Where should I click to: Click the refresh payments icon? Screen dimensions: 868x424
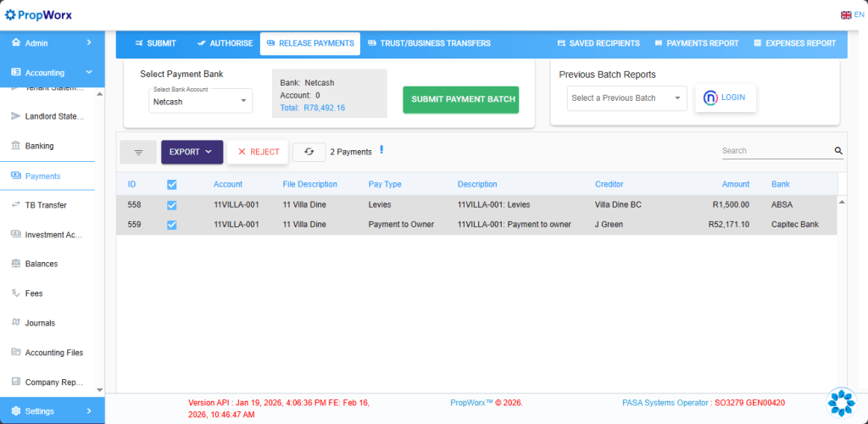[x=309, y=152]
